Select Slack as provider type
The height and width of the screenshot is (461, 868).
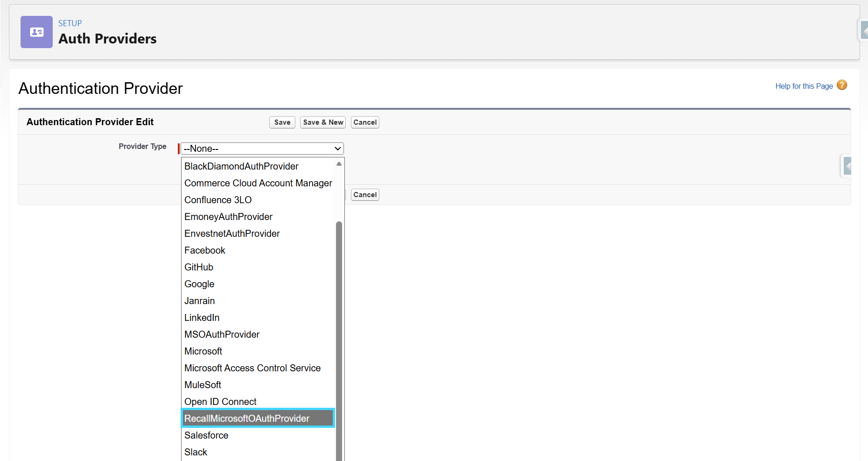point(258,452)
